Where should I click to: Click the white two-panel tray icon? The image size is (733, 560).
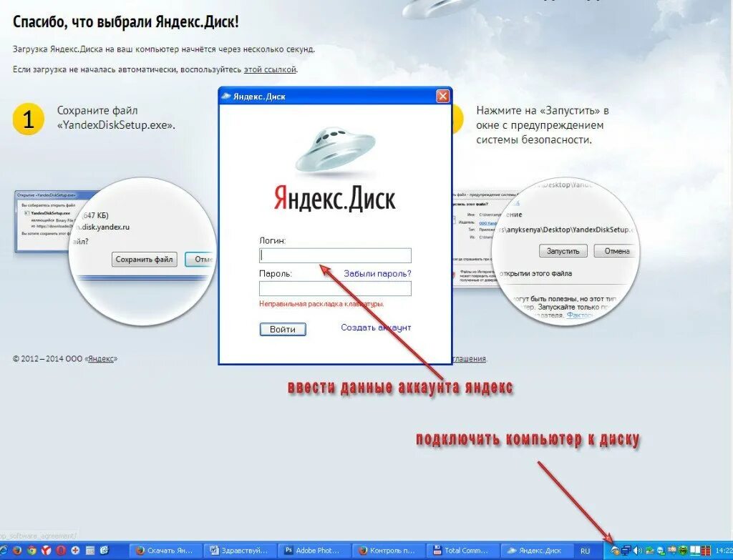tap(695, 551)
